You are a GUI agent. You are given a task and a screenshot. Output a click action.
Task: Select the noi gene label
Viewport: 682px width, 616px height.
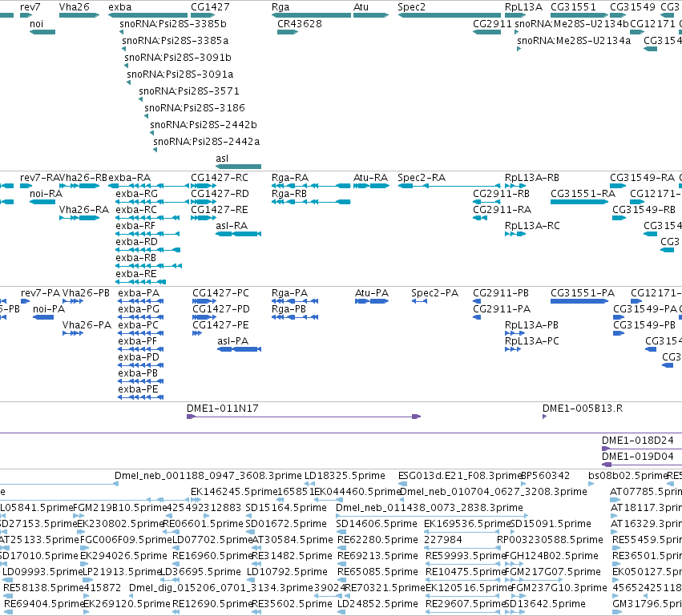37,24
